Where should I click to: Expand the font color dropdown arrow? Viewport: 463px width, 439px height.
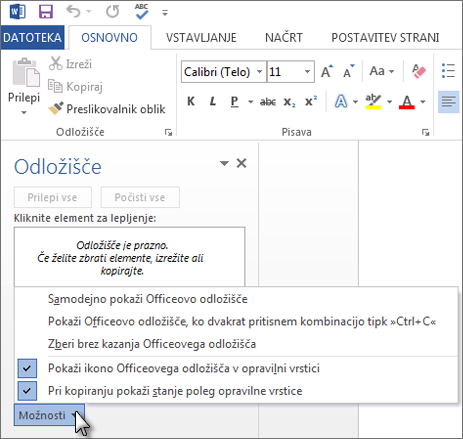click(x=423, y=102)
